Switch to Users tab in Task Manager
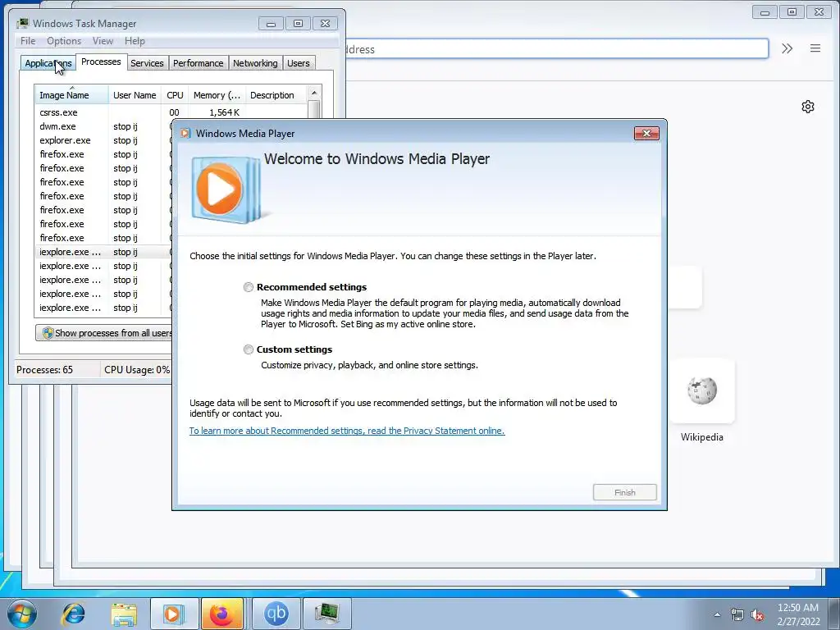 [299, 63]
